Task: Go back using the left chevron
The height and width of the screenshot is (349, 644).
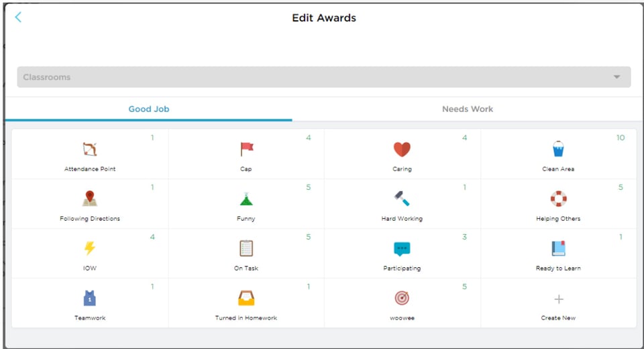Action: point(18,17)
